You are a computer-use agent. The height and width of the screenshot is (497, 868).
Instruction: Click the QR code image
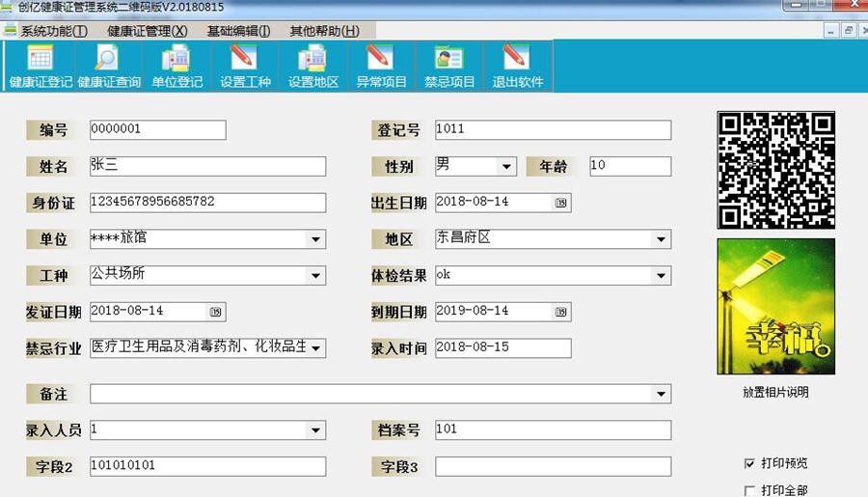(775, 170)
